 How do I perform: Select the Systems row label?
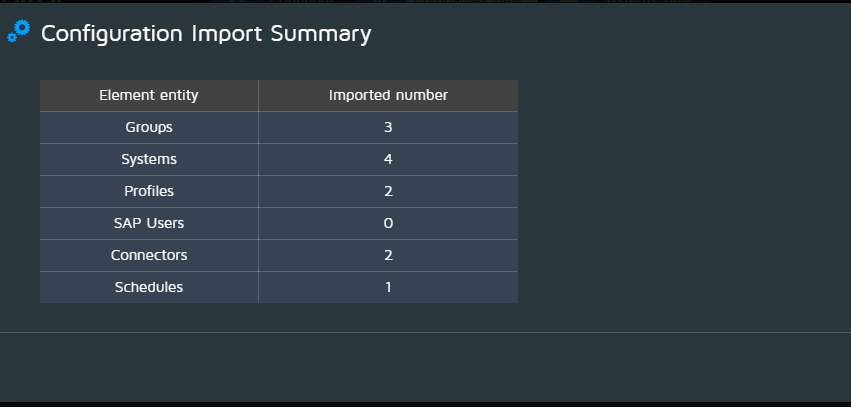coord(149,160)
